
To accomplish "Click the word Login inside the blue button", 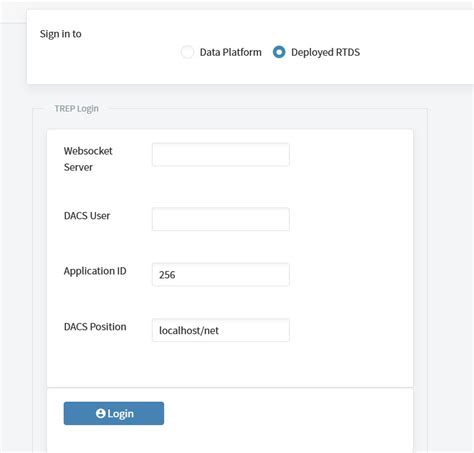I will [120, 414].
